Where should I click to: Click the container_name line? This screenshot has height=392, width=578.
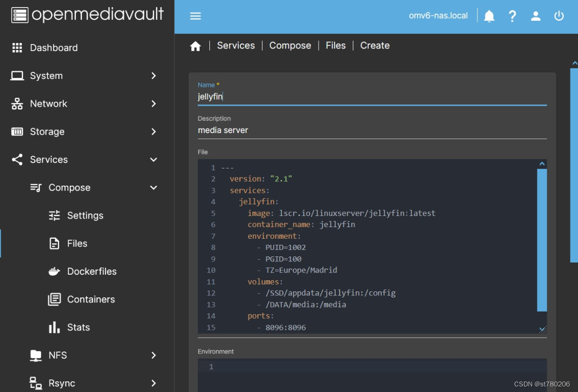(x=301, y=225)
